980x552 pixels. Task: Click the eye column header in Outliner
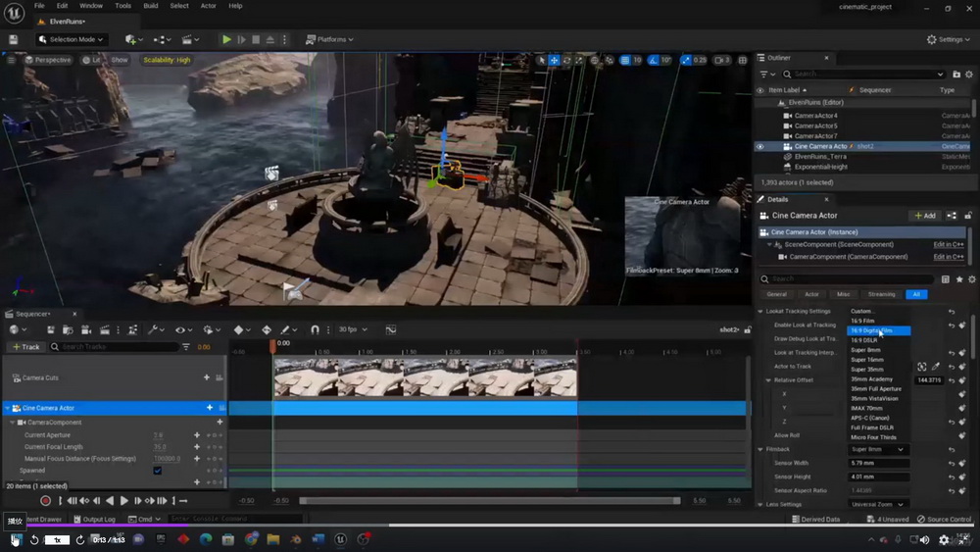click(760, 90)
